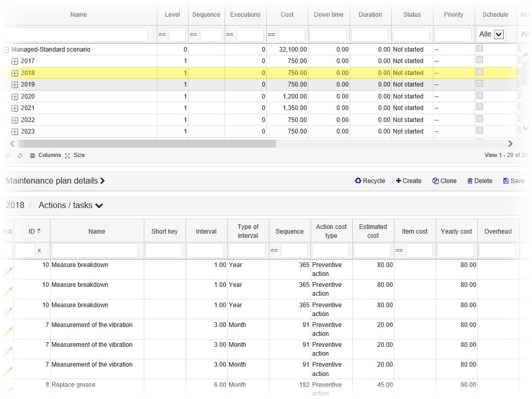532x399 pixels.
Task: Click the Clone button
Action: click(444, 181)
